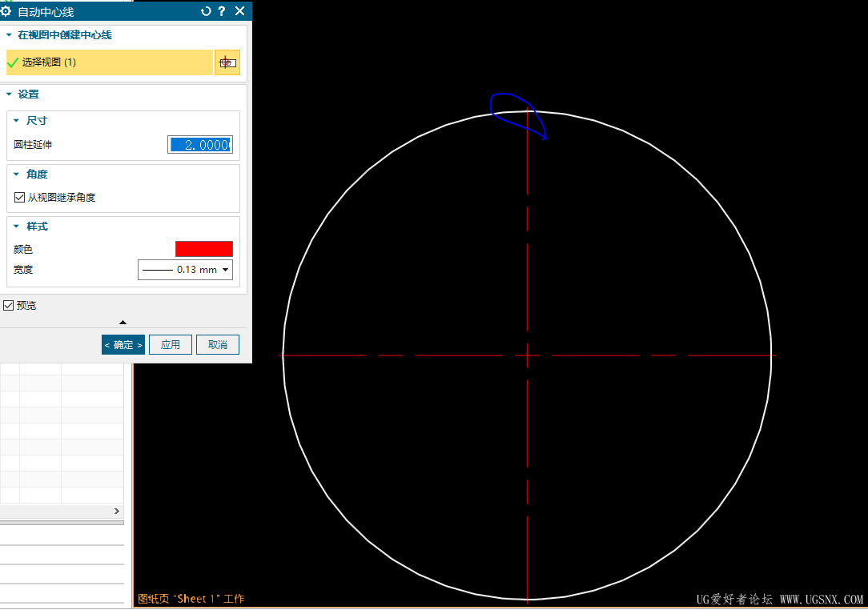Toggle the 预览 checkbox
Viewport: 868px width, 610px height.
8,306
